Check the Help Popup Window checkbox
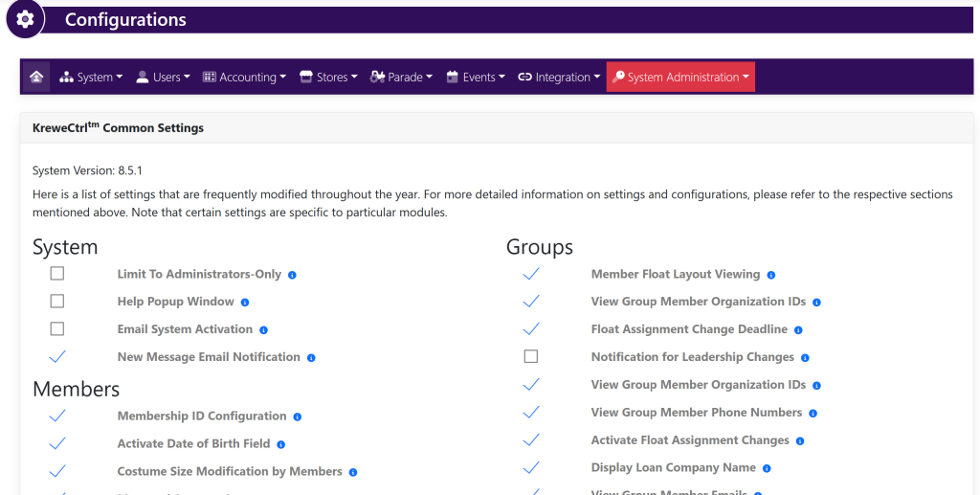The width and height of the screenshot is (980, 495). pos(57,302)
